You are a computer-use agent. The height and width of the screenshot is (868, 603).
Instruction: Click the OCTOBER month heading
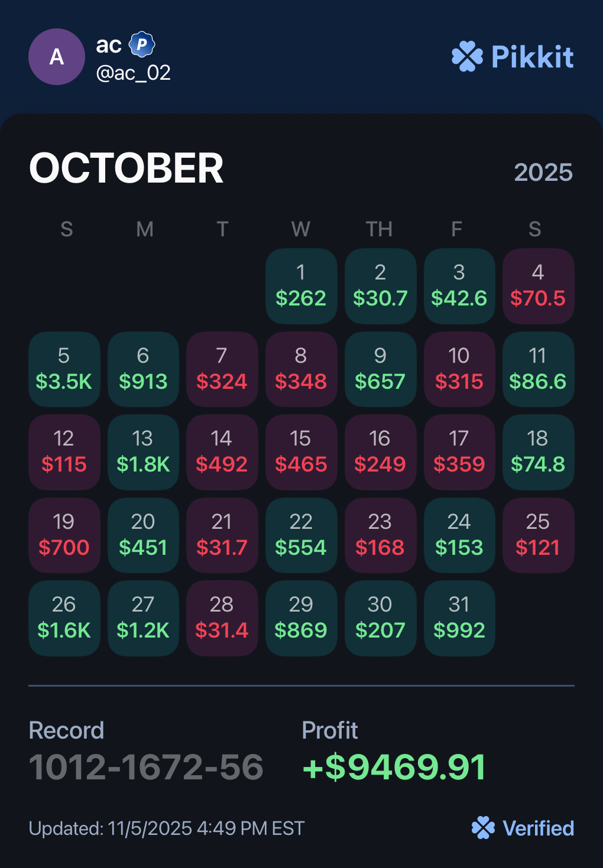(127, 168)
